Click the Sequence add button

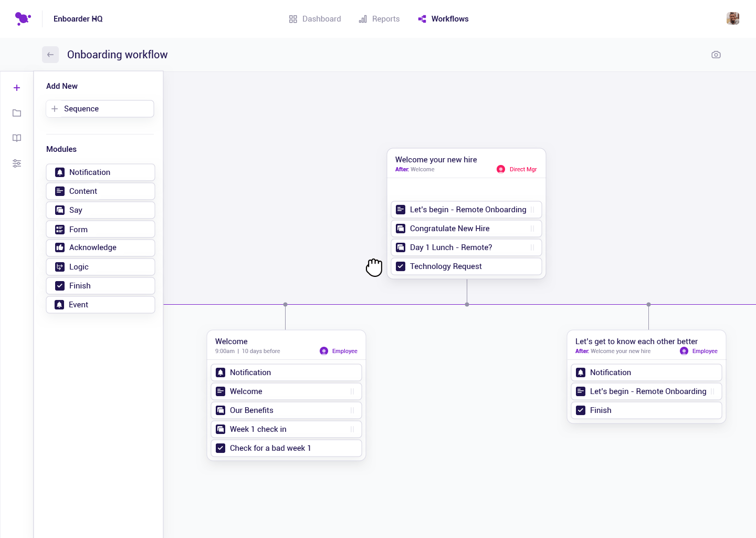[100, 109]
